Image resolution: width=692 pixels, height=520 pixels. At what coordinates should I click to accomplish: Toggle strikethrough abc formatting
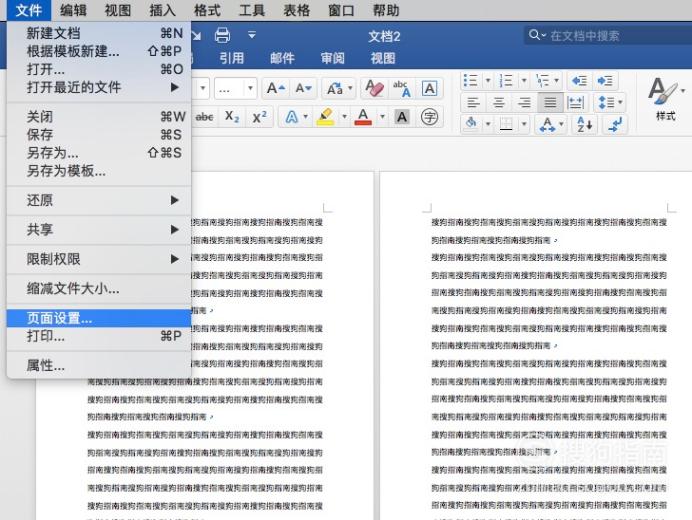204,117
